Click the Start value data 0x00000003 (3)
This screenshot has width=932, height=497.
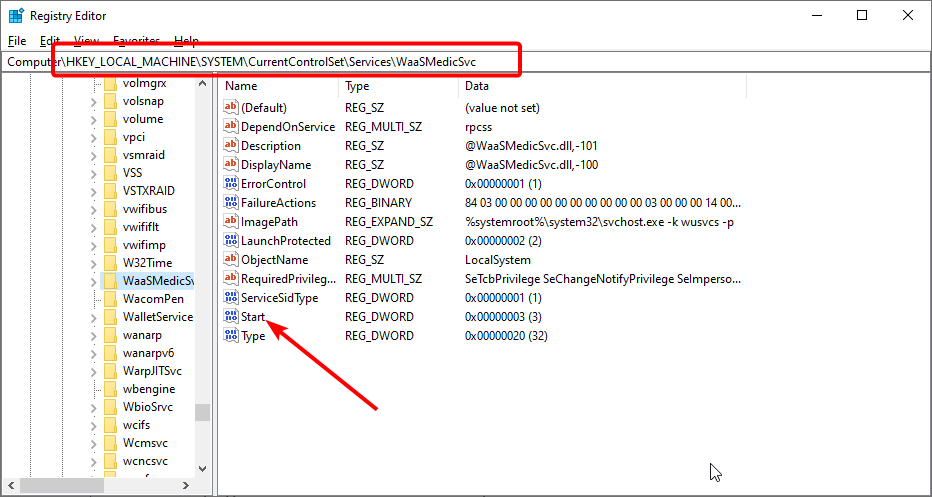pyautogui.click(x=503, y=316)
